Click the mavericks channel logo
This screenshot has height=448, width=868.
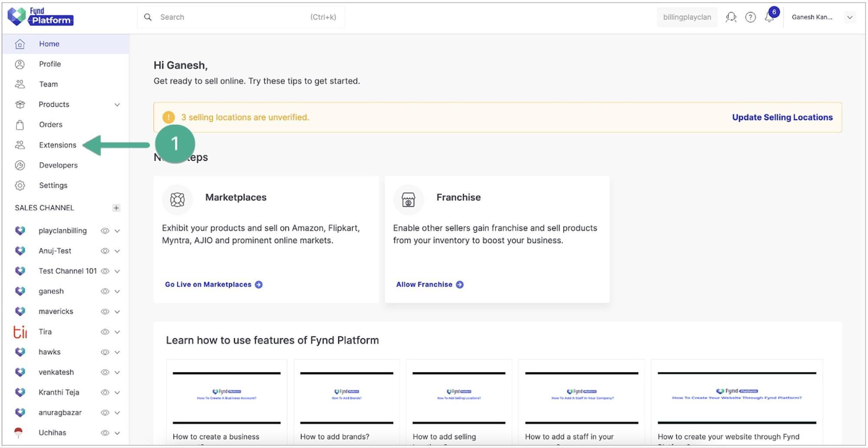tap(20, 312)
